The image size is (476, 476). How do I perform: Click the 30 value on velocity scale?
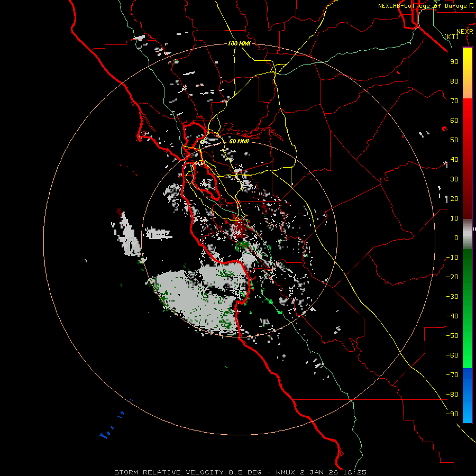coord(454,179)
